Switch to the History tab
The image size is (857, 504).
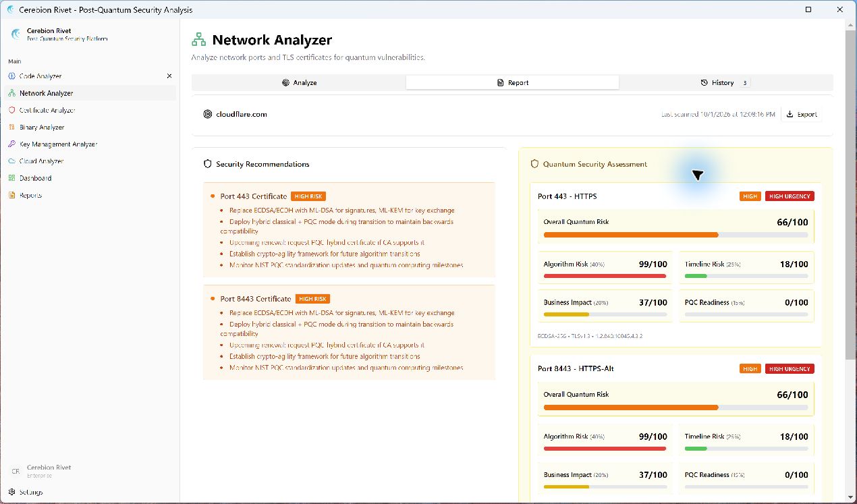[x=725, y=83]
